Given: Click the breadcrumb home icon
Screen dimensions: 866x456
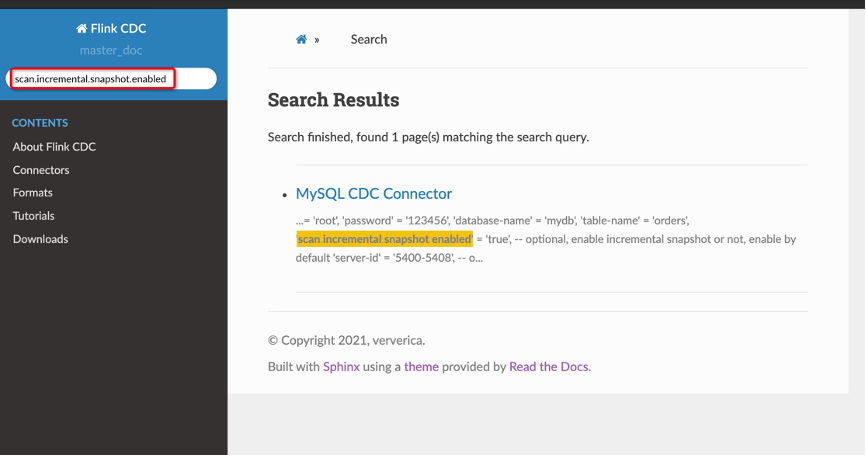Looking at the screenshot, I should [x=301, y=39].
